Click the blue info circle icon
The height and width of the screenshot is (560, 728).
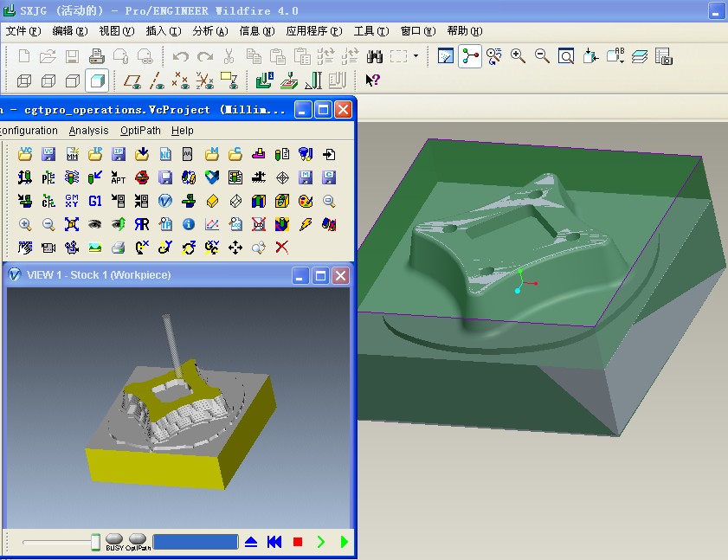(x=189, y=224)
